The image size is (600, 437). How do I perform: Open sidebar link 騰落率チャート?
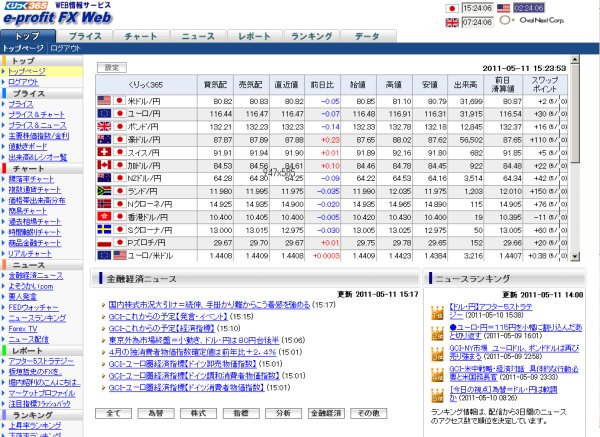click(31, 179)
